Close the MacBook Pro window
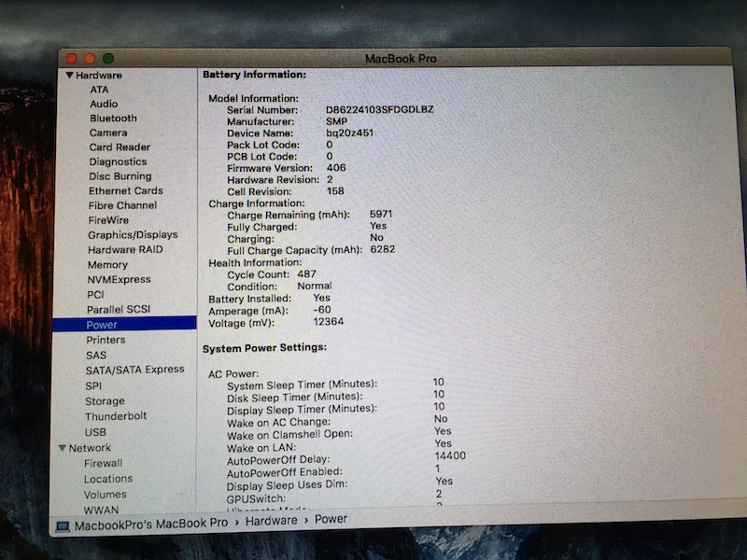The image size is (747, 560). [x=72, y=59]
